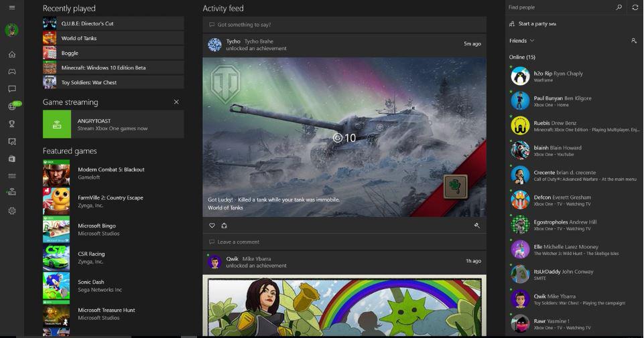Open Achievements trophy icon
This screenshot has height=338, width=644.
pyautogui.click(x=12, y=124)
